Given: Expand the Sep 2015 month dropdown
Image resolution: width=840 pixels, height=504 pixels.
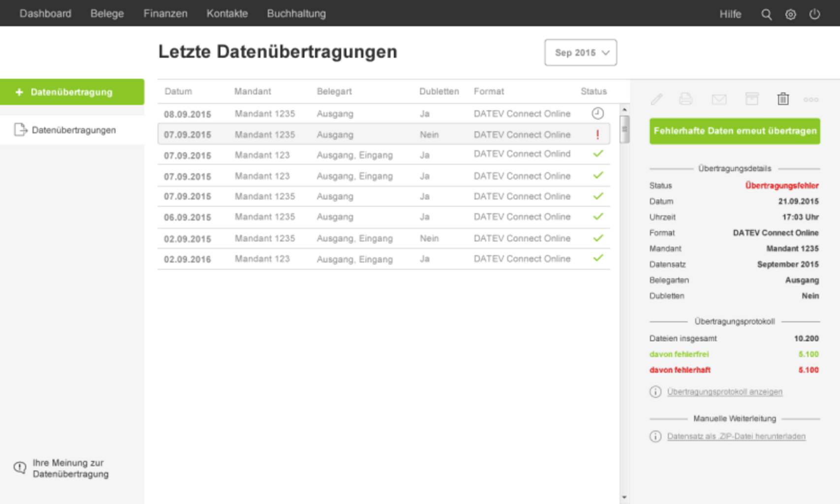Looking at the screenshot, I should pos(581,53).
